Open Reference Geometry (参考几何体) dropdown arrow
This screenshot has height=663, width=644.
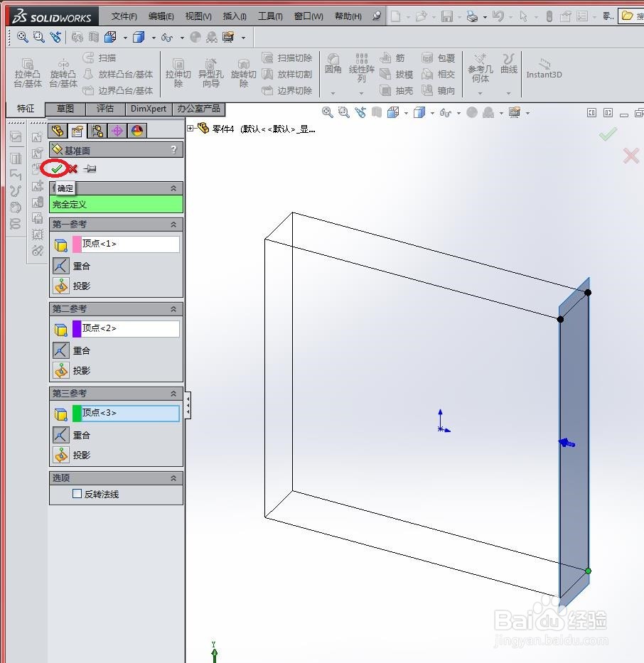pyautogui.click(x=480, y=93)
